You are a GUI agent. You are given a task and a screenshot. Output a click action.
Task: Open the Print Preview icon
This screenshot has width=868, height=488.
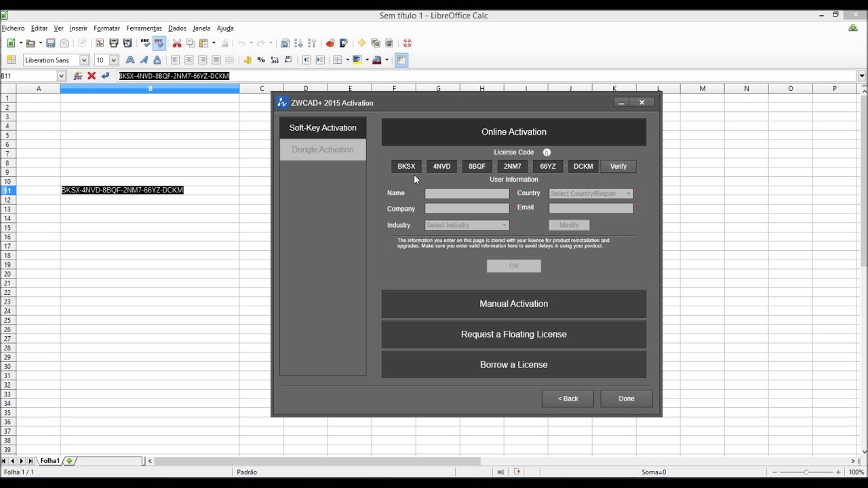127,43
